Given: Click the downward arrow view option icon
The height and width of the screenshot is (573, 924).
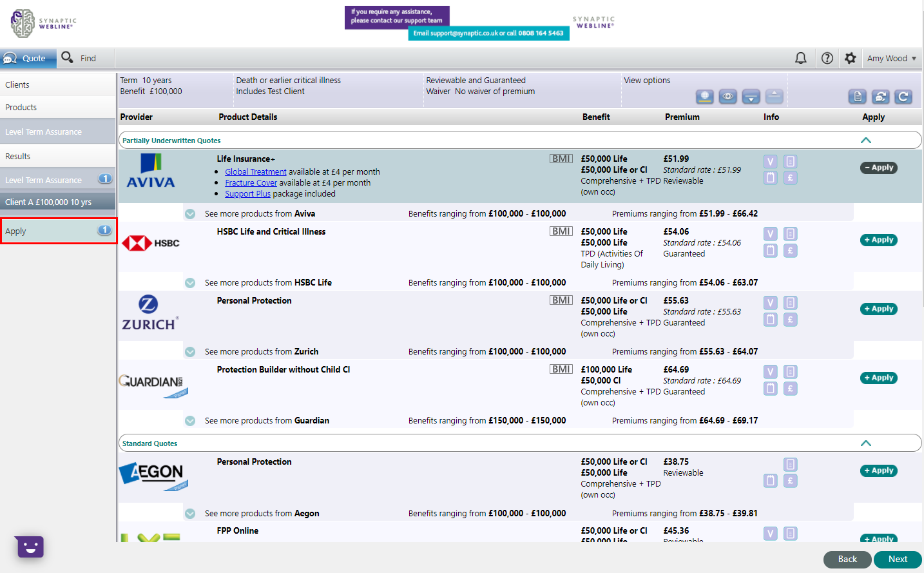Looking at the screenshot, I should [x=751, y=97].
